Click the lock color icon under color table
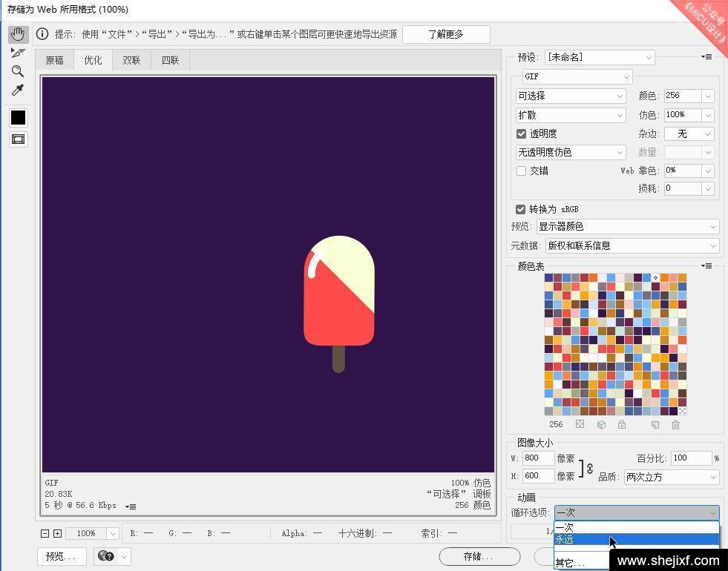Image resolution: width=728 pixels, height=571 pixels. 622,425
